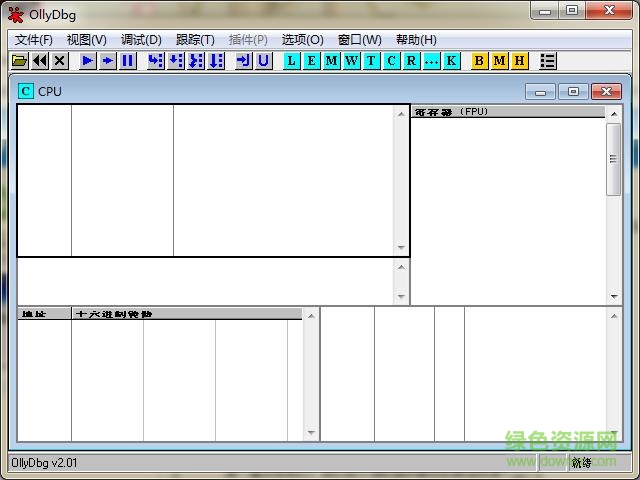Open threads window with T button

coord(371,61)
